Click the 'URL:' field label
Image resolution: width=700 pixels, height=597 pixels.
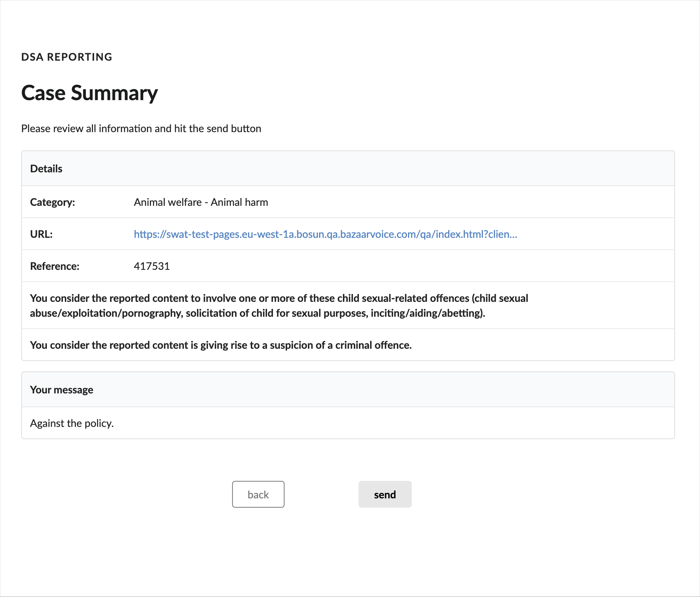pos(41,234)
